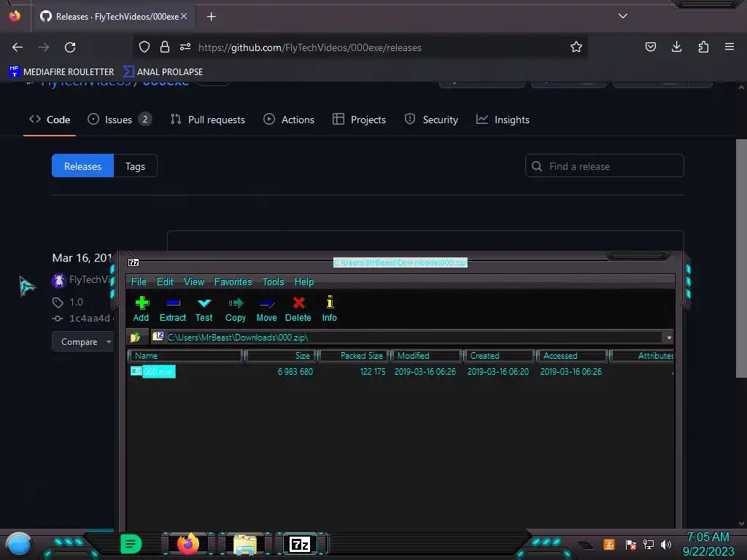Open the volume control in system tray
This screenshot has width=747, height=560.
click(x=666, y=544)
